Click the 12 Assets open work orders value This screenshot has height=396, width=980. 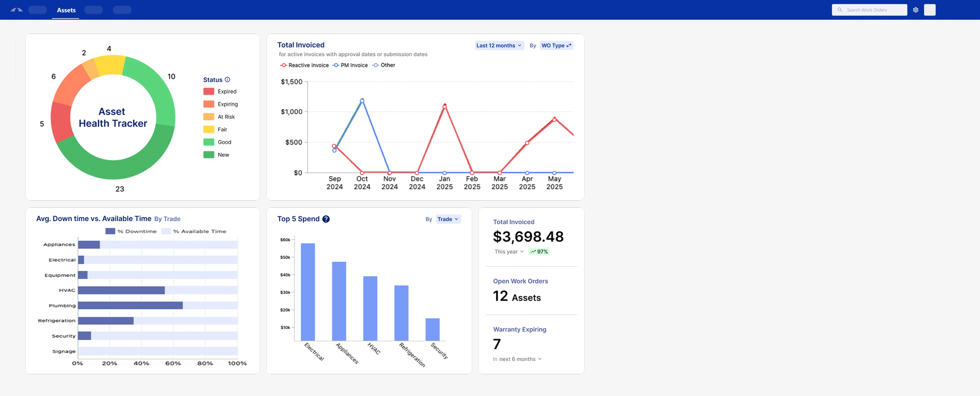(x=517, y=296)
